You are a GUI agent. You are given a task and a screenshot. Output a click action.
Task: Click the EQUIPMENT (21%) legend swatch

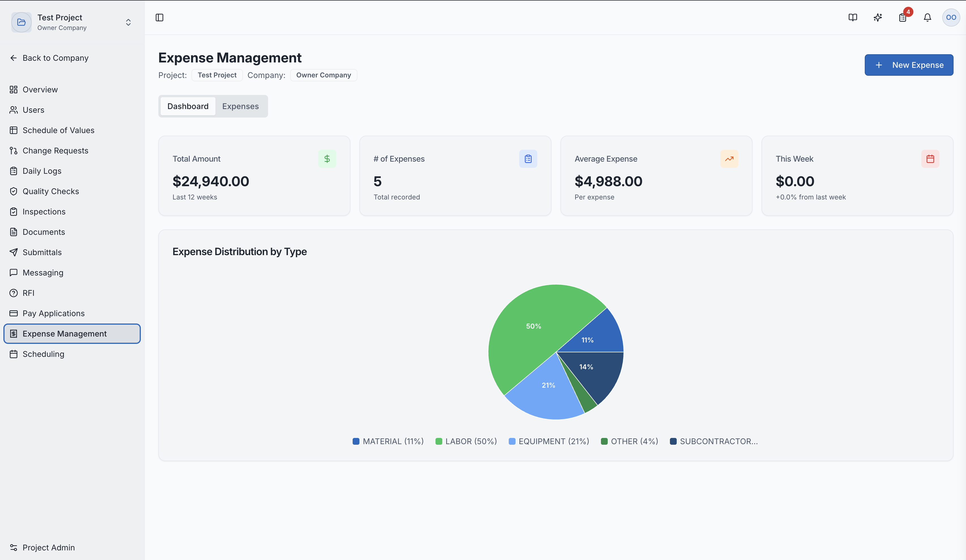coord(512,441)
